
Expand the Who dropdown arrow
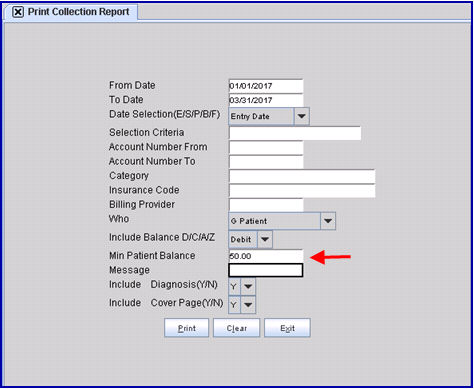point(328,221)
